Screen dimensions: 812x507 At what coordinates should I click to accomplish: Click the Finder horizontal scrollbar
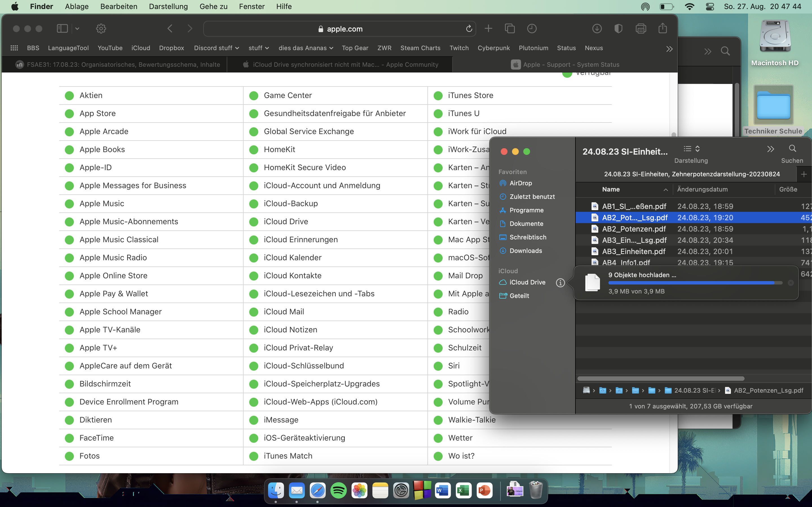point(660,379)
